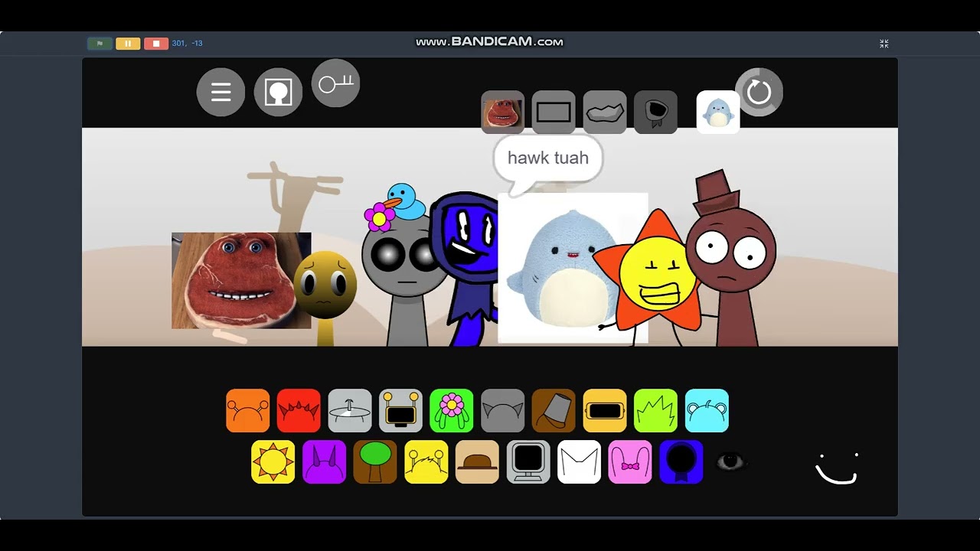980x551 pixels.
Task: Pick the pink bunny bow tie icon
Action: 630,462
